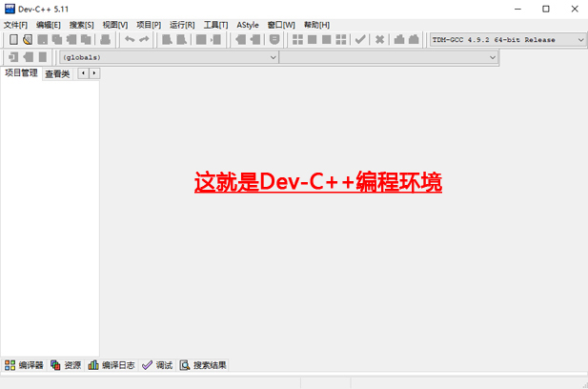
Task: Close the Dev-C++ 5.11 window
Action: point(575,9)
